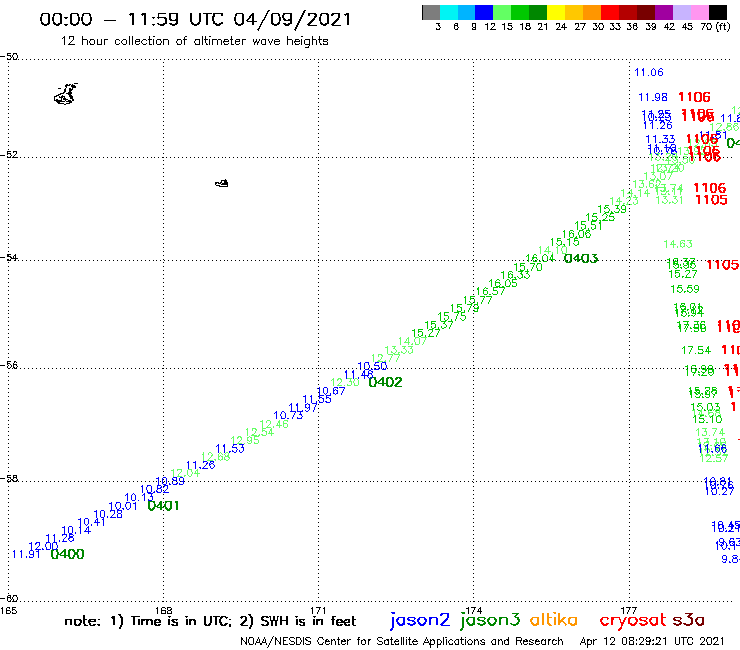Click the wave height value 17.54
This screenshot has height=650, width=740.
pos(696,350)
